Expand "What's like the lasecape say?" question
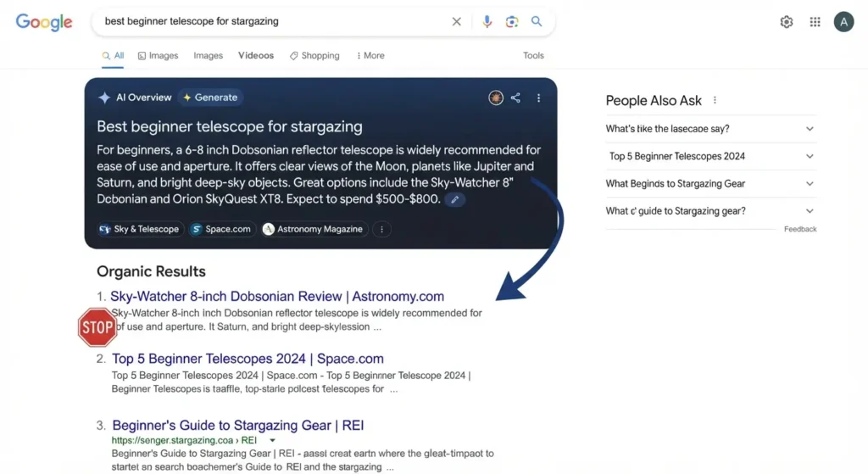 pos(710,129)
